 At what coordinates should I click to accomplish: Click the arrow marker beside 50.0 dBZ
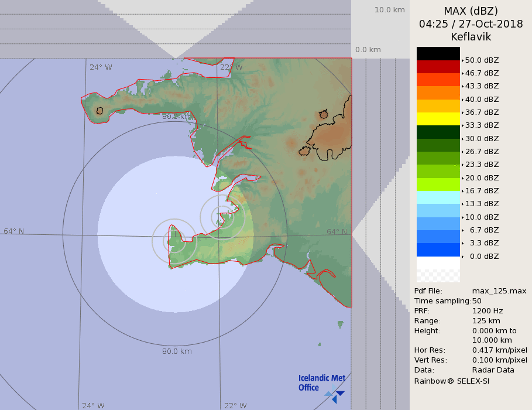pos(462,60)
